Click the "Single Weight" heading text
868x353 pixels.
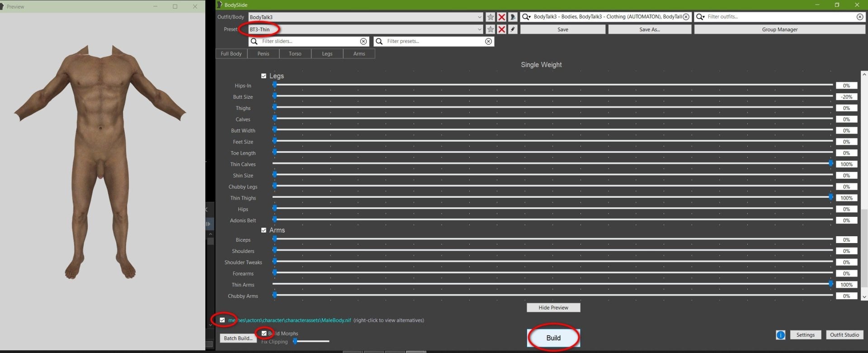(x=541, y=65)
